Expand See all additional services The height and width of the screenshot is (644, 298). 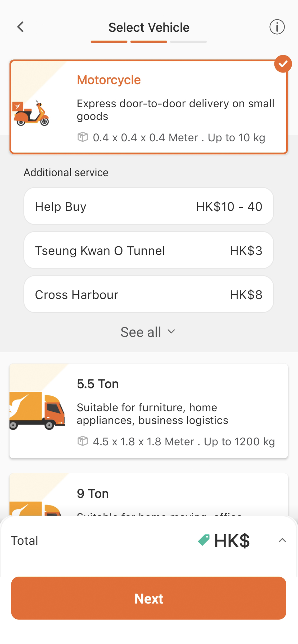tap(148, 332)
